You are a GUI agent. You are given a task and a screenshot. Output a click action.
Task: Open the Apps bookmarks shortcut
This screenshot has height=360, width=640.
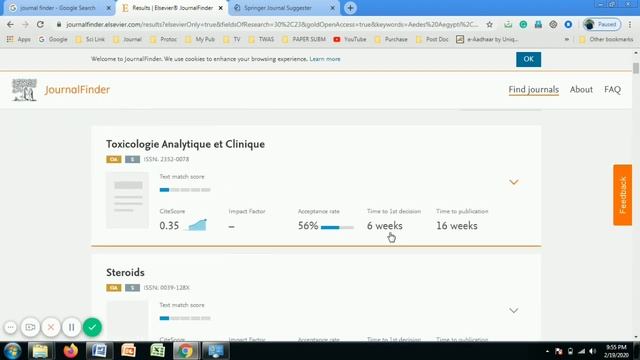[x=19, y=39]
